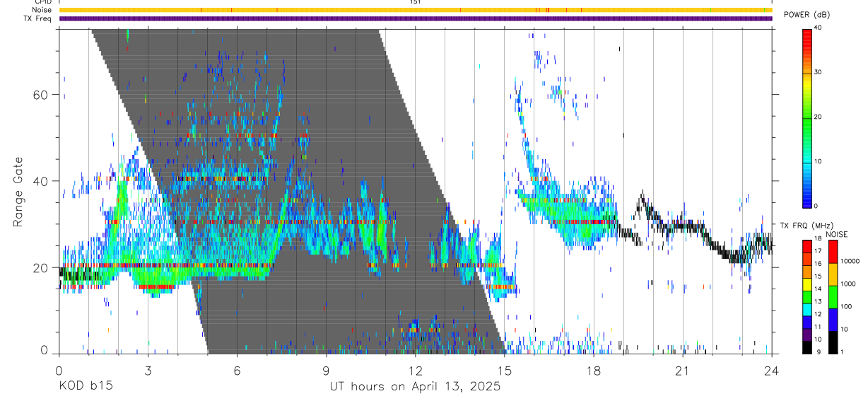
Task: Click the x-axis tick label '12'
Action: tap(415, 371)
